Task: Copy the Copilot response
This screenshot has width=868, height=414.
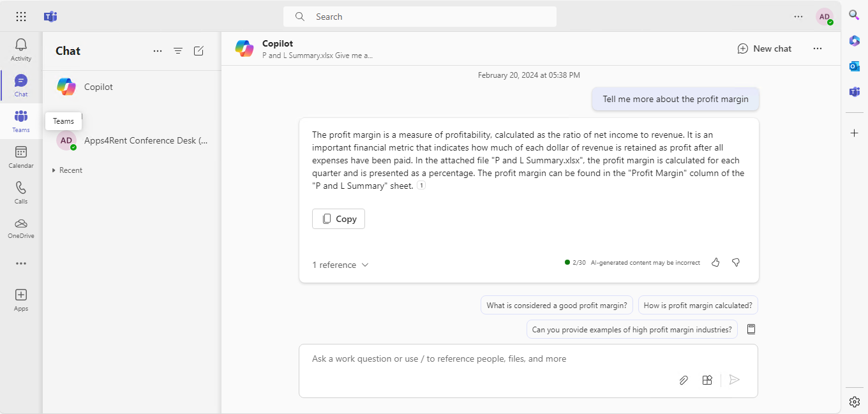Action: [338, 219]
